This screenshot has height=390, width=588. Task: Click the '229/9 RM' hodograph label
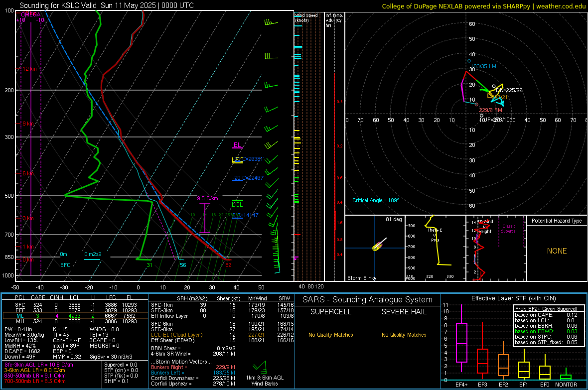pos(490,110)
